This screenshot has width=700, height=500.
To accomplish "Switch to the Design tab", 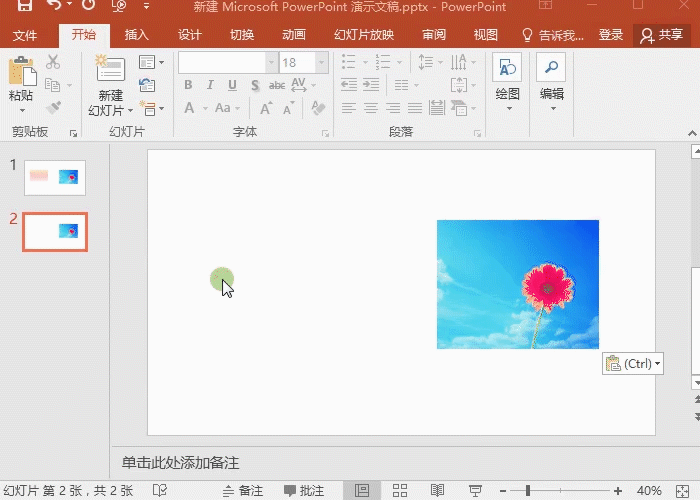I will 190,35.
